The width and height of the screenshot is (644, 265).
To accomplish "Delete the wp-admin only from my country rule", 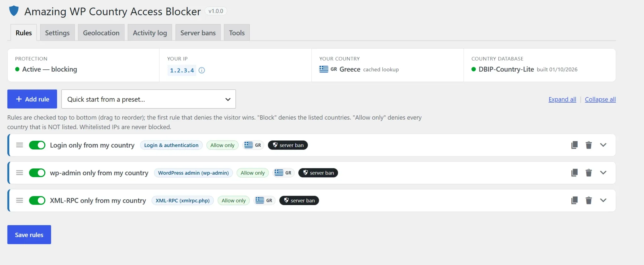I will (x=589, y=173).
